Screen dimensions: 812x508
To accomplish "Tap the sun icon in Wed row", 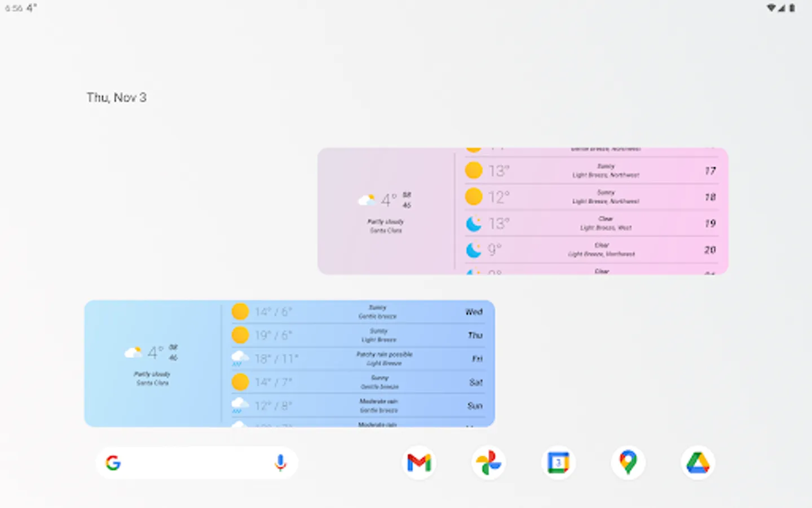I will point(240,312).
